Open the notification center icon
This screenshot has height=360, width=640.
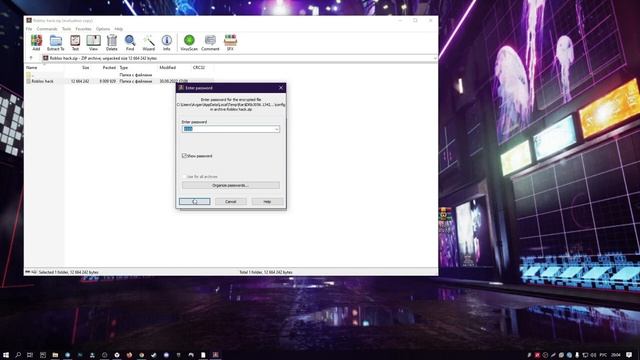(629, 355)
